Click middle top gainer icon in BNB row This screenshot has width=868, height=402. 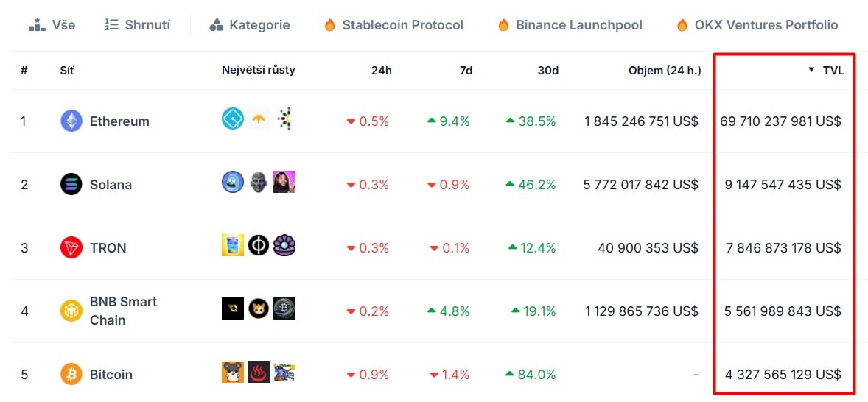(259, 308)
